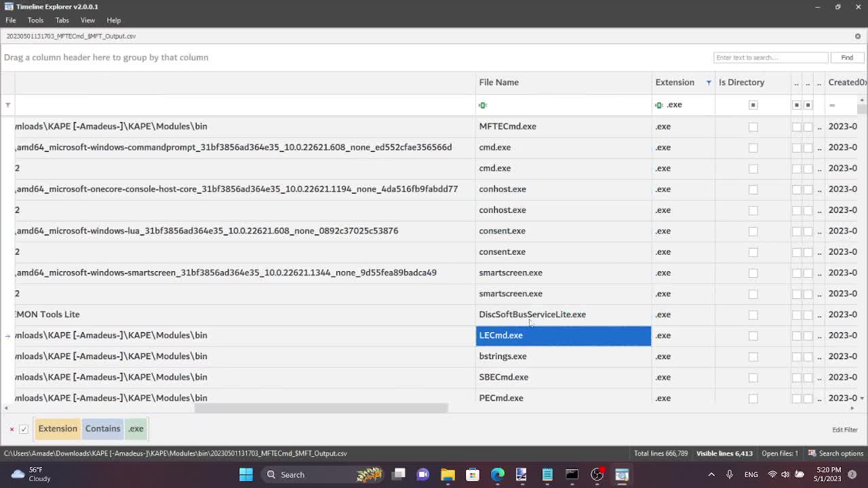Toggle Is Directory checkbox for MFTECmd.exe row

click(x=753, y=127)
